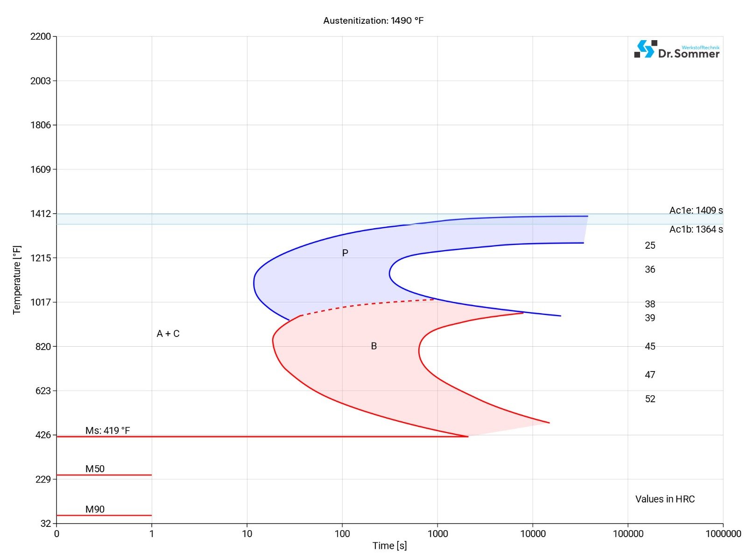Click the Time [s] axis title
The width and height of the screenshot is (747, 560).
pyautogui.click(x=389, y=546)
